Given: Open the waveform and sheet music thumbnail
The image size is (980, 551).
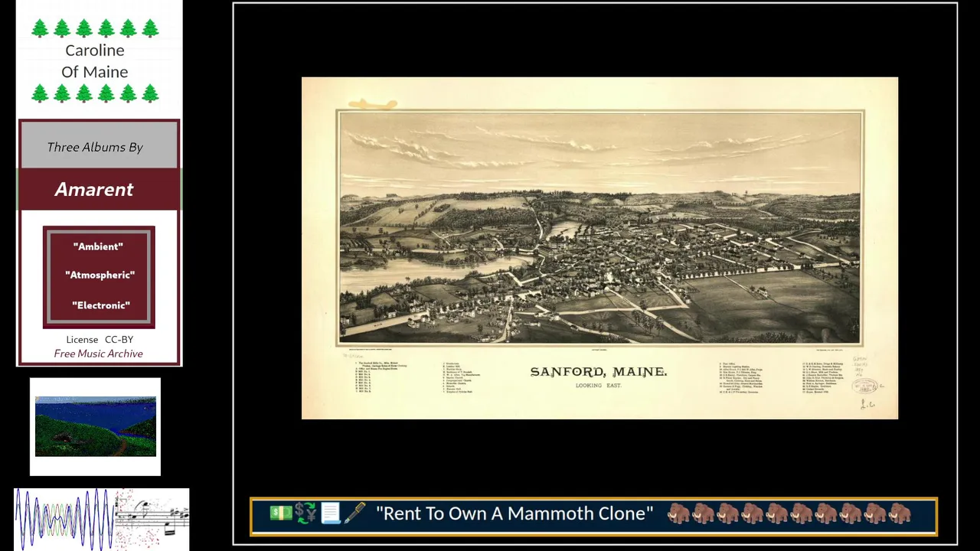Looking at the screenshot, I should [102, 520].
